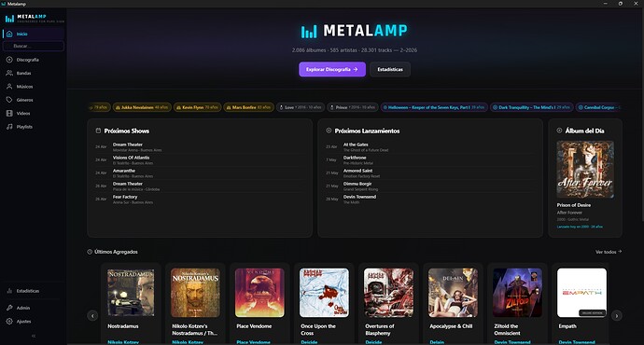Select the Visions Of Atlantis show

pyautogui.click(x=200, y=160)
